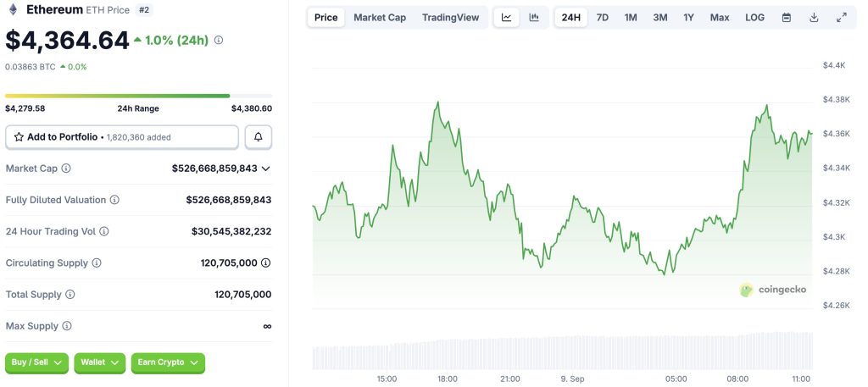Select the 7D time range
Screen dimensions: 868x387
(x=602, y=17)
